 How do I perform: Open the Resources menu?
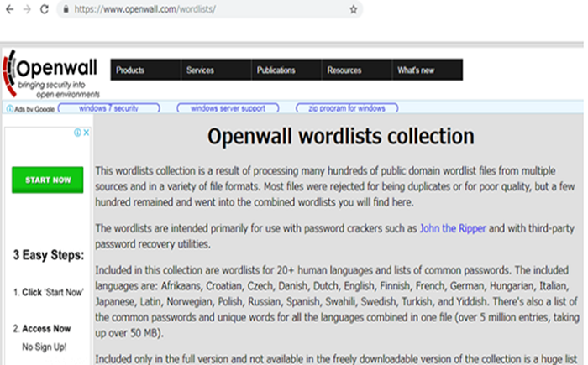(357, 70)
